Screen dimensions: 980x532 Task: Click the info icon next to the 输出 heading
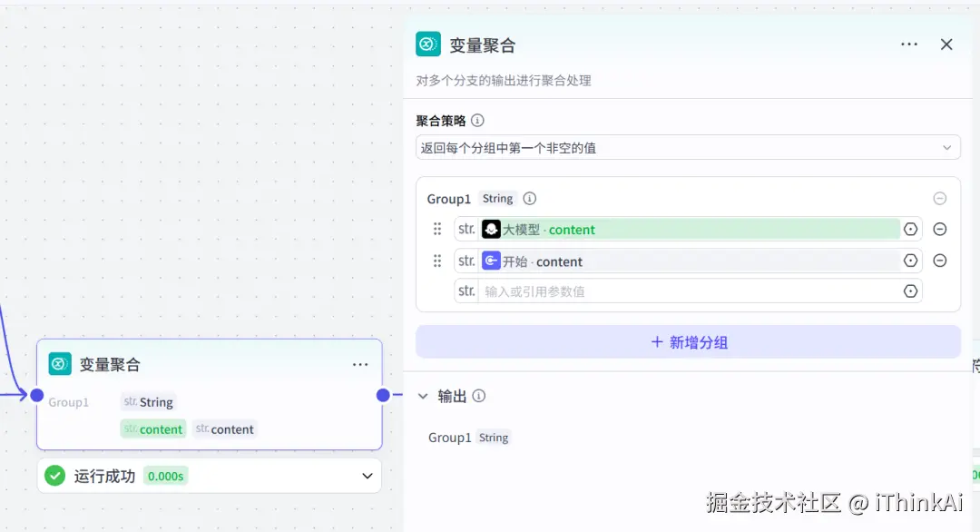click(479, 395)
